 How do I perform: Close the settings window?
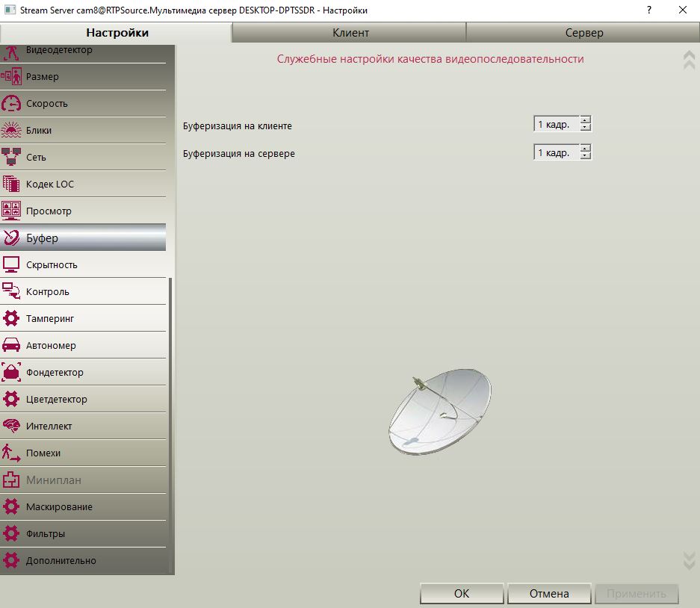tap(683, 10)
